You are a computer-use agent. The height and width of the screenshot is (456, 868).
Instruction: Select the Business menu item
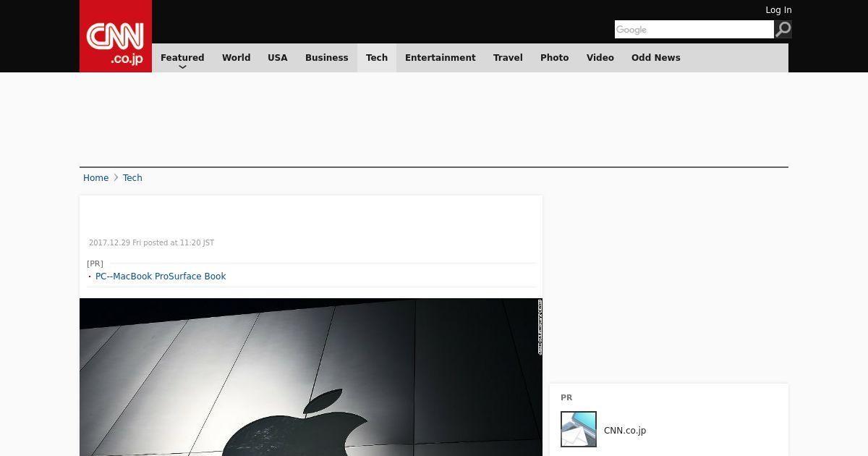click(327, 58)
